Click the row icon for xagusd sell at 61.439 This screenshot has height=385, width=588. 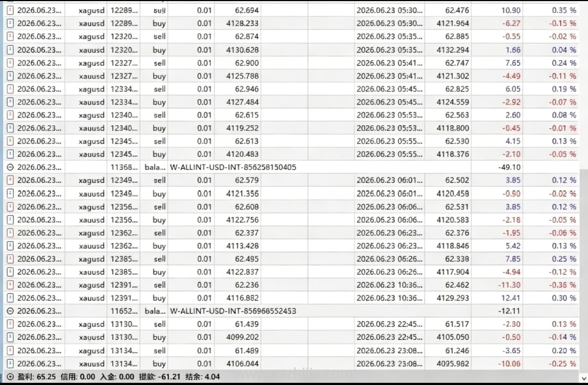click(x=10, y=324)
